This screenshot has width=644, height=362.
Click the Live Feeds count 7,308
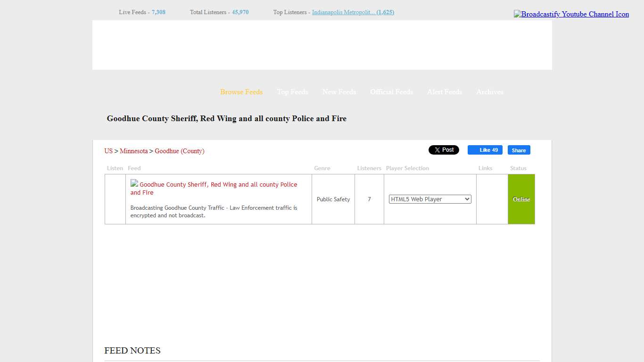(158, 12)
